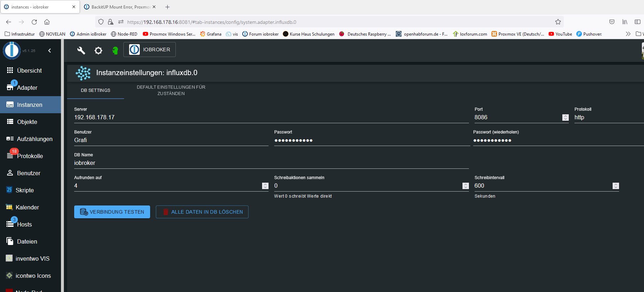
Task: Open the Pushover bookmark
Action: tap(589, 34)
